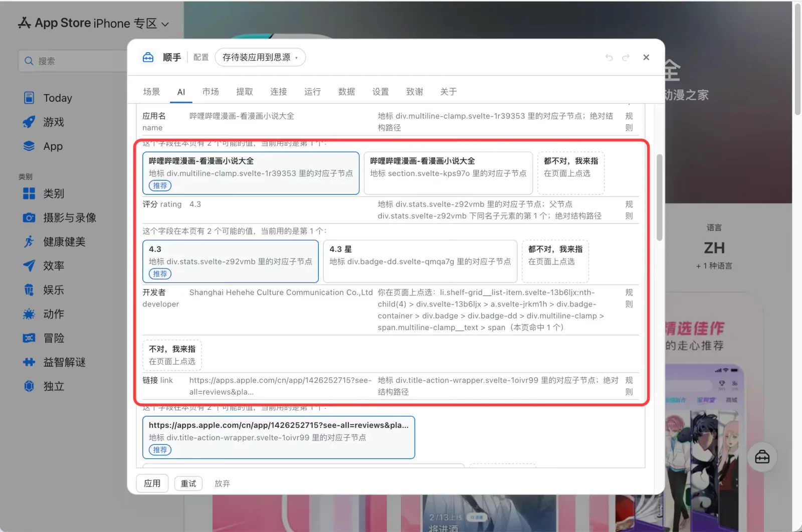Click the 搜索 field in App Store sidebar

(73, 61)
